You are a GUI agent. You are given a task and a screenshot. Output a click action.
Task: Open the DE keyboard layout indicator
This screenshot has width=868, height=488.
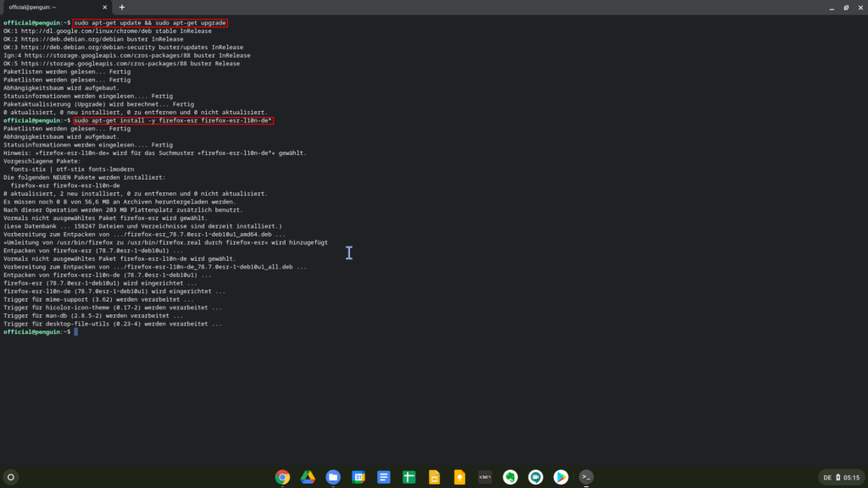(x=827, y=478)
